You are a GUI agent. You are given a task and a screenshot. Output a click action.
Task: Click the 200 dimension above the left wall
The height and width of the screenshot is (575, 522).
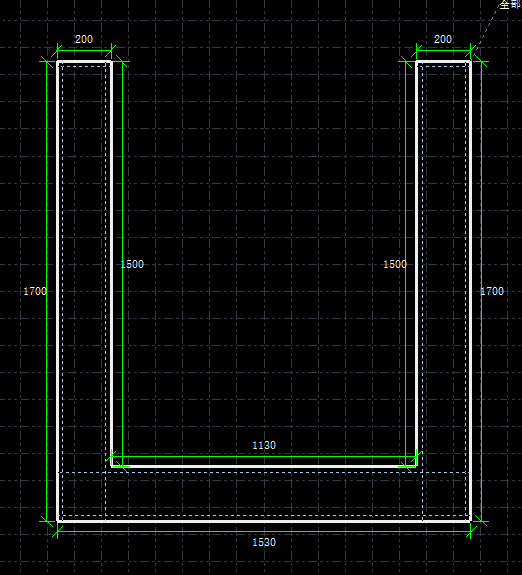[84, 39]
